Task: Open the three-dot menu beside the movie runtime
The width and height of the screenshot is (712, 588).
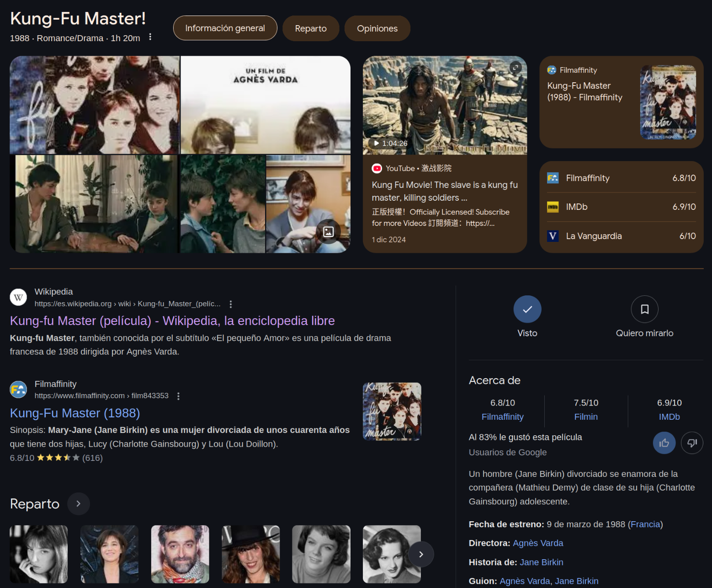Action: pyautogui.click(x=150, y=37)
